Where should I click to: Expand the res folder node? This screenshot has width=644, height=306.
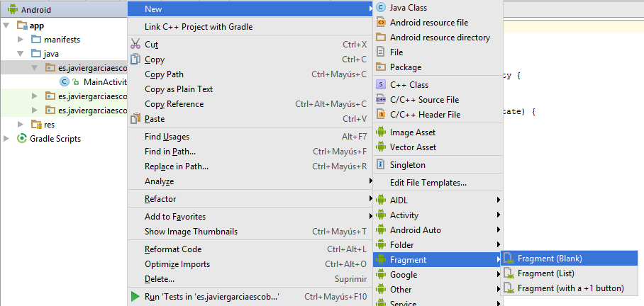(x=21, y=125)
